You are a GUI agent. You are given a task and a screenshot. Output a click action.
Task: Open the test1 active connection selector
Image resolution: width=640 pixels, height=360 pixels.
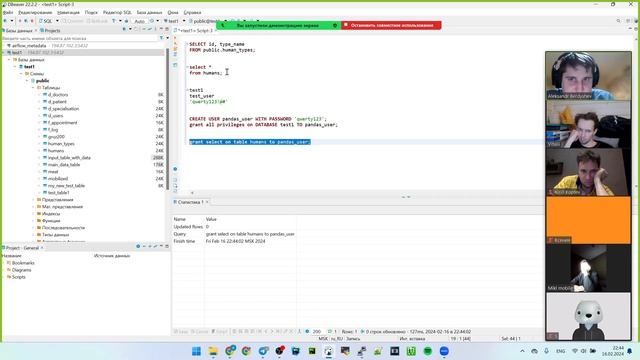tap(173, 21)
